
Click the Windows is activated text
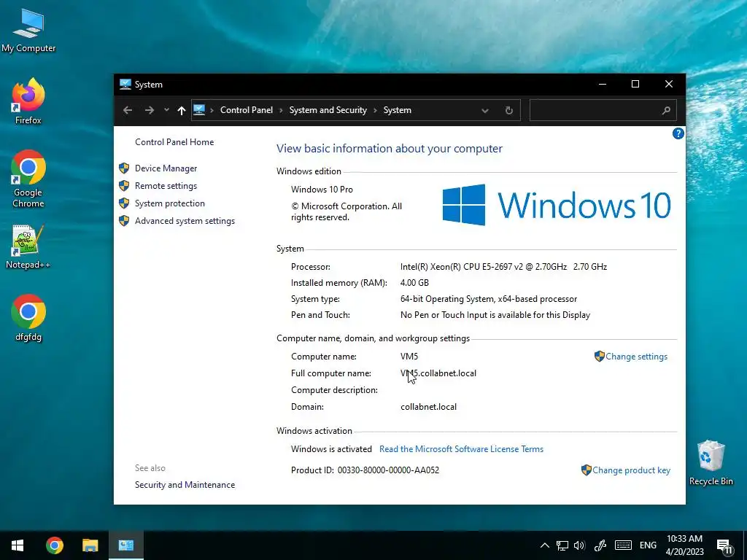click(x=331, y=449)
